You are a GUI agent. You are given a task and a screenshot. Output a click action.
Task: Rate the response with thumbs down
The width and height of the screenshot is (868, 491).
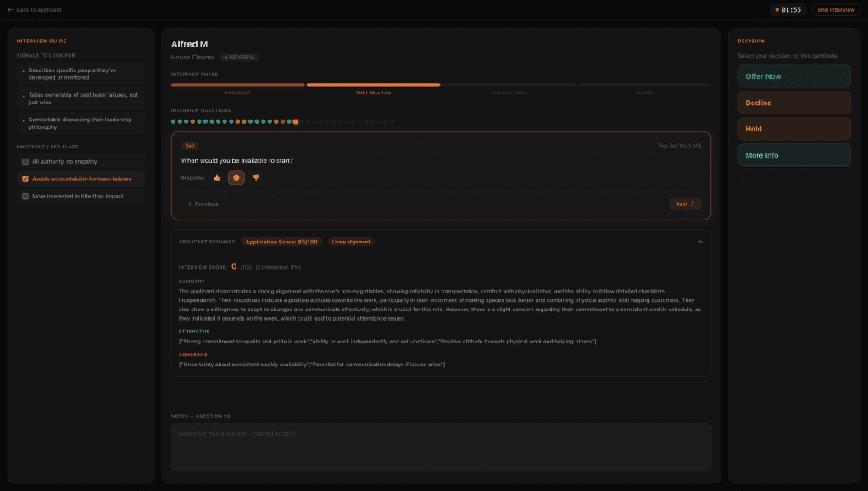click(256, 177)
